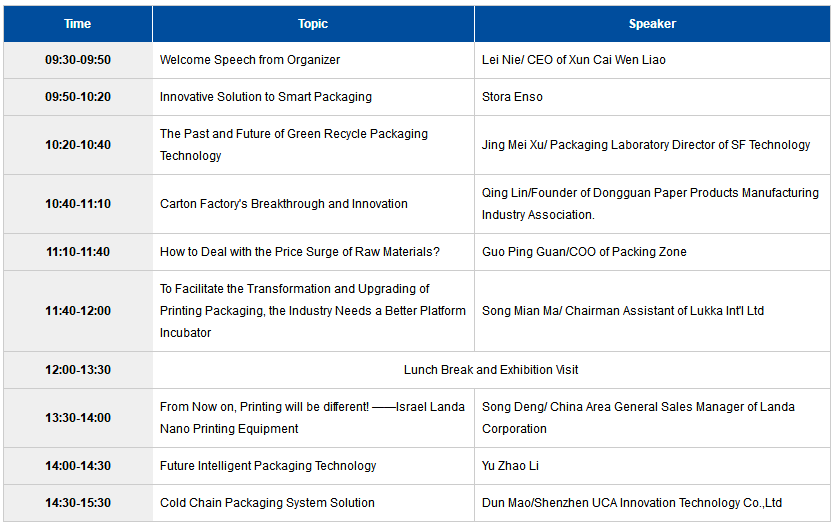Image resolution: width=835 pixels, height=526 pixels.
Task: Select the 10:20-10:40 time slot
Action: pos(78,145)
